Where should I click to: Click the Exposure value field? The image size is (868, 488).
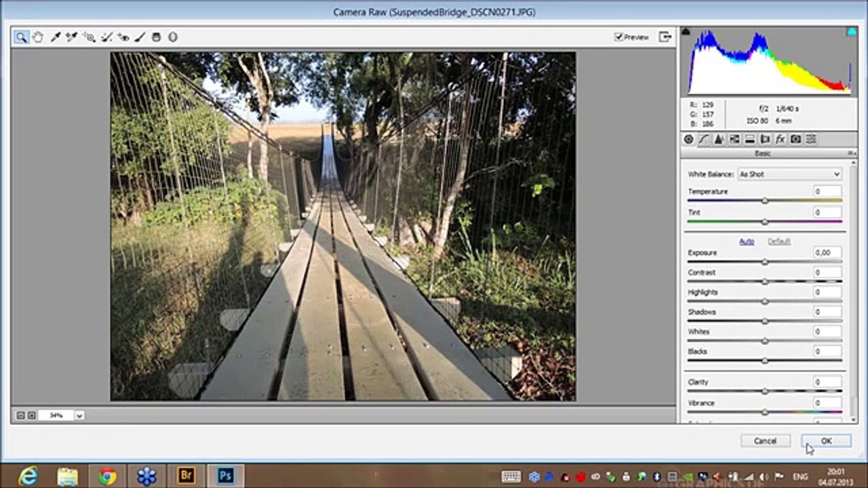click(827, 253)
